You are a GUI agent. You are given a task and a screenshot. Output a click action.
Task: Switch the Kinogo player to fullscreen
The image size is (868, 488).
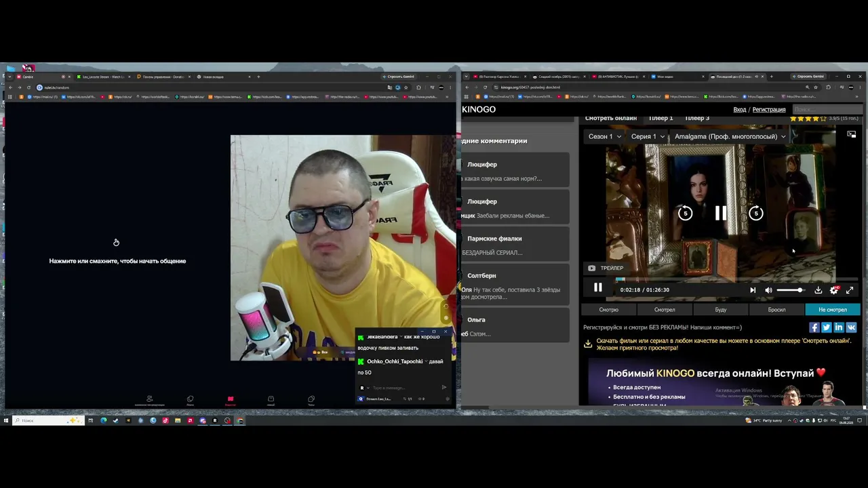coord(850,290)
